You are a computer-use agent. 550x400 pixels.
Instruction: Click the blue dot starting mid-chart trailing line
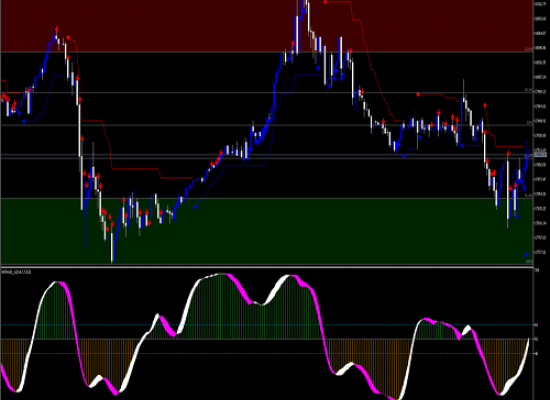click(195, 207)
